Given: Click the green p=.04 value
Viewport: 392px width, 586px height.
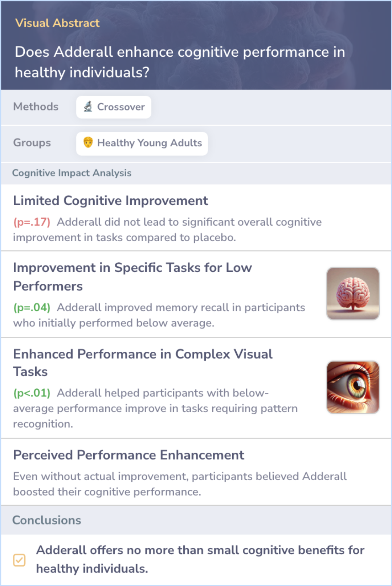Looking at the screenshot, I should pyautogui.click(x=32, y=307).
